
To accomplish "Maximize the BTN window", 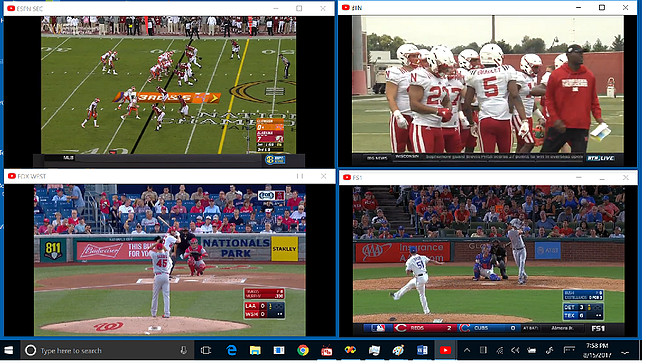I will coord(602,7).
